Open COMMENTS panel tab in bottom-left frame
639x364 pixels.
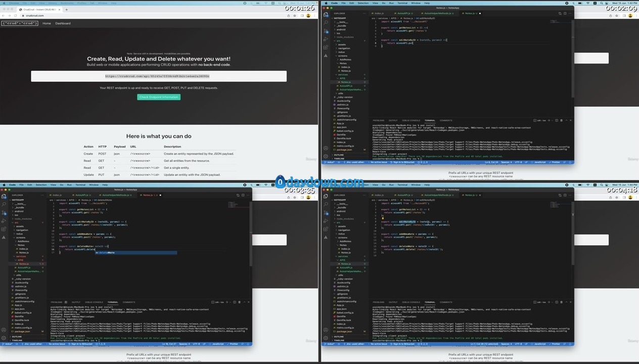129,302
